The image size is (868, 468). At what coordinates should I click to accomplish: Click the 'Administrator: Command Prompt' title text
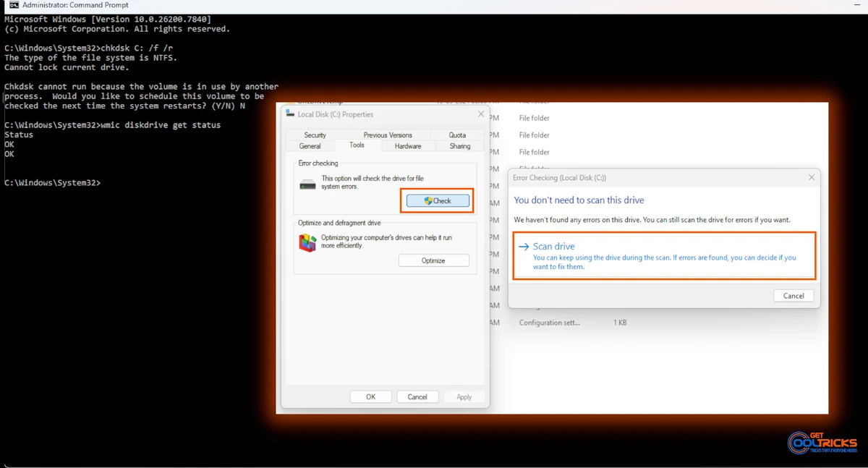pyautogui.click(x=75, y=5)
